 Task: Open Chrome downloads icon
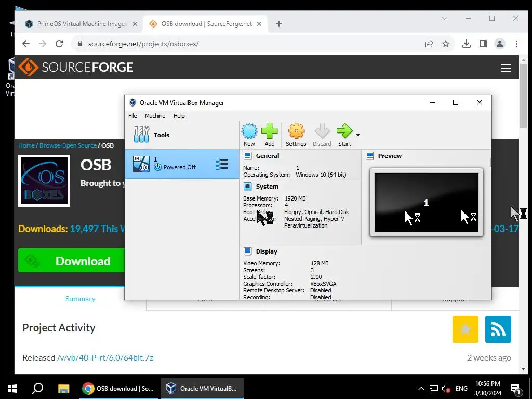[x=467, y=44]
